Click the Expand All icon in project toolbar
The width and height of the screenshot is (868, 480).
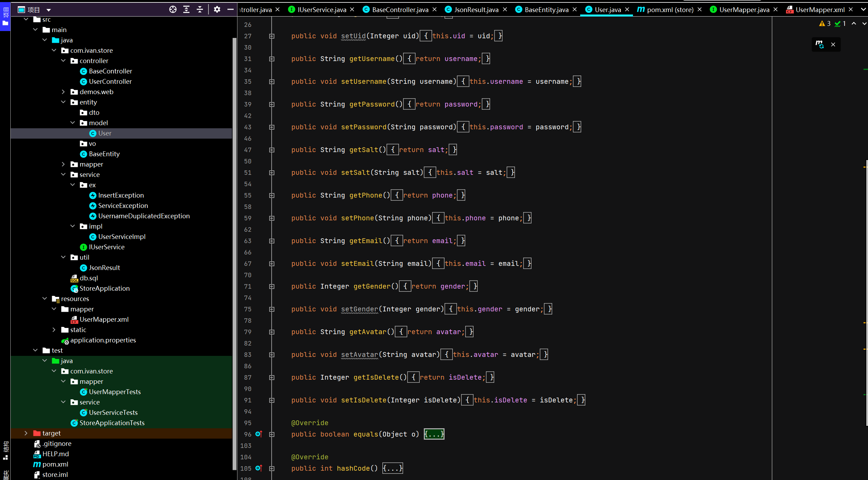click(x=186, y=10)
